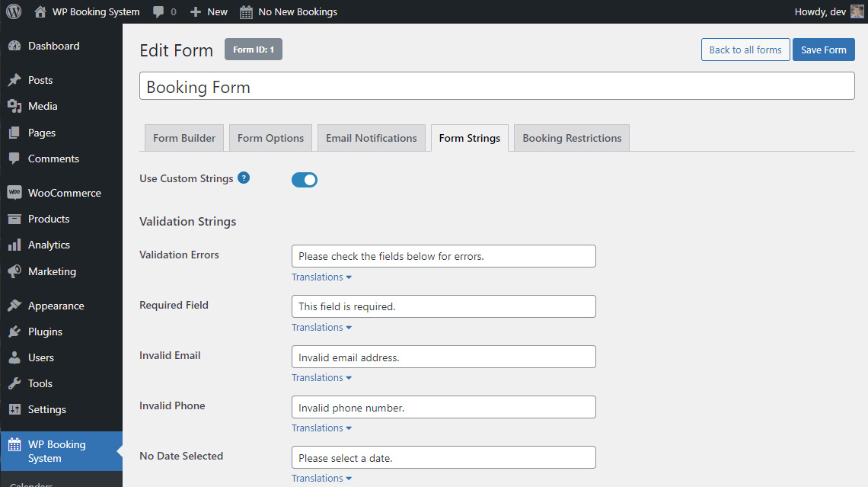Viewport: 868px width, 487px height.
Task: Click the Products box icon
Action: (x=15, y=219)
